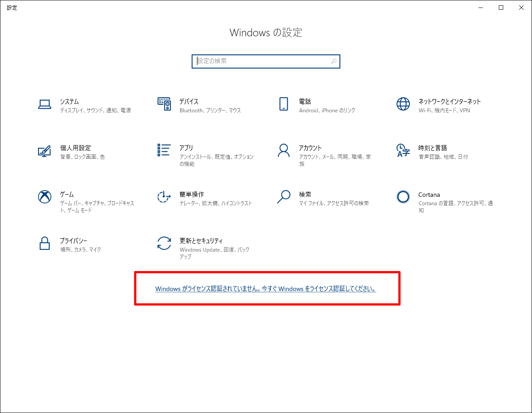Select the ネットワークとインターネット title text

pyautogui.click(x=449, y=101)
